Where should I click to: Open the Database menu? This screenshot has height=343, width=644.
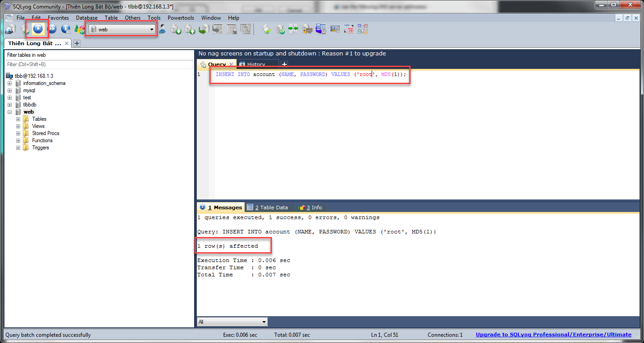point(87,18)
